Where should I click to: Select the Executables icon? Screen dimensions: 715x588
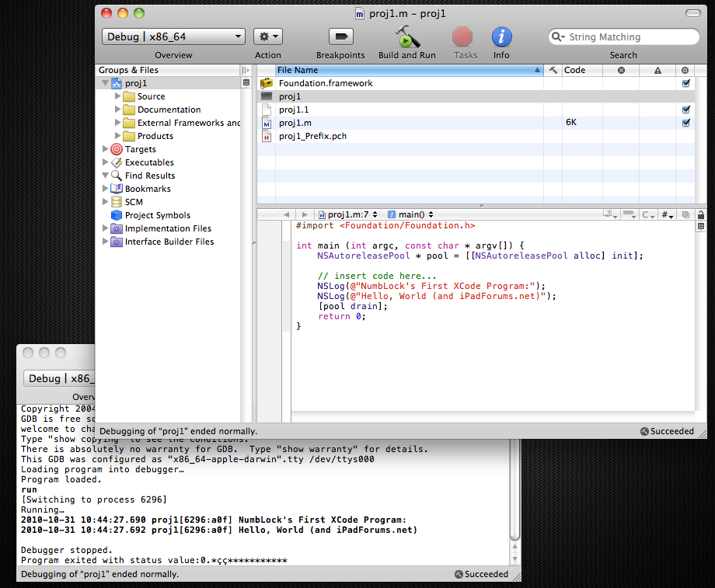(117, 162)
